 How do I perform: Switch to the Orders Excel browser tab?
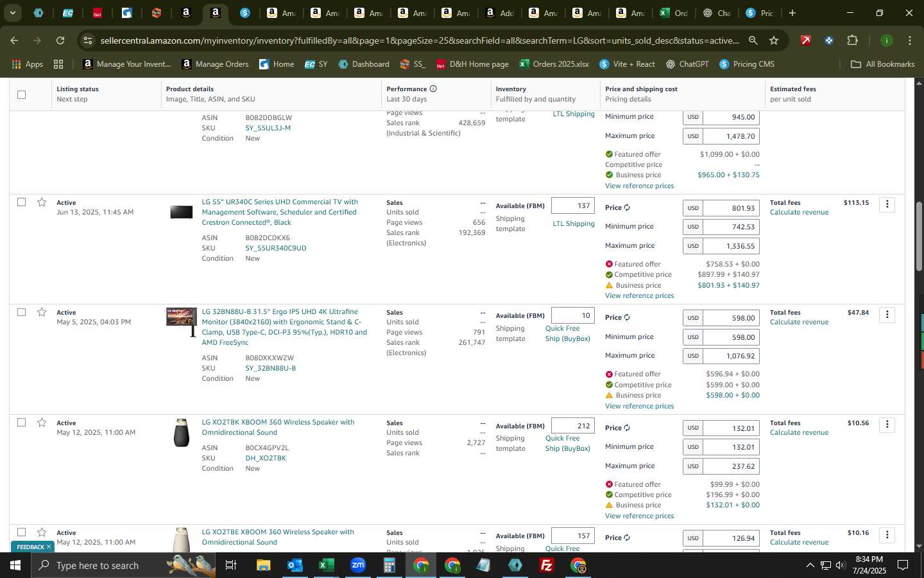click(x=674, y=13)
